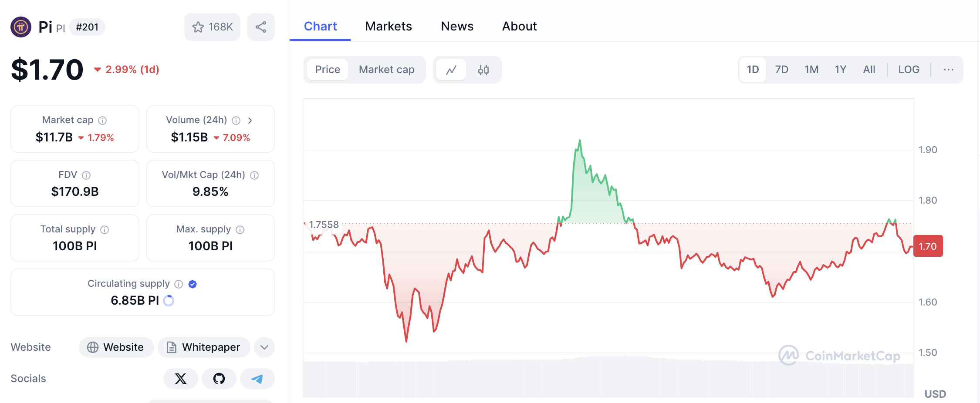Select the line chart view icon
Viewport: 980px width, 403px height.
coord(452,70)
